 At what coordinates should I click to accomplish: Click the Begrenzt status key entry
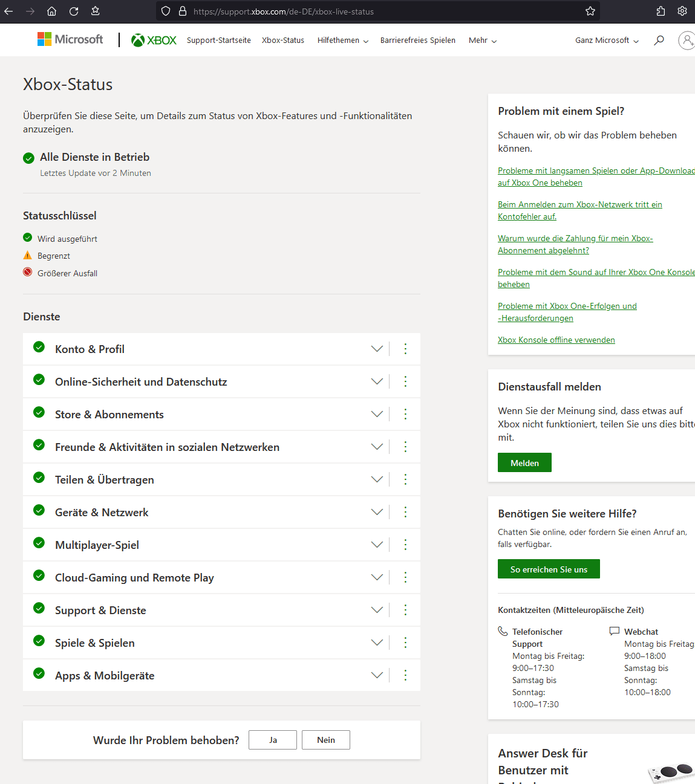point(54,256)
